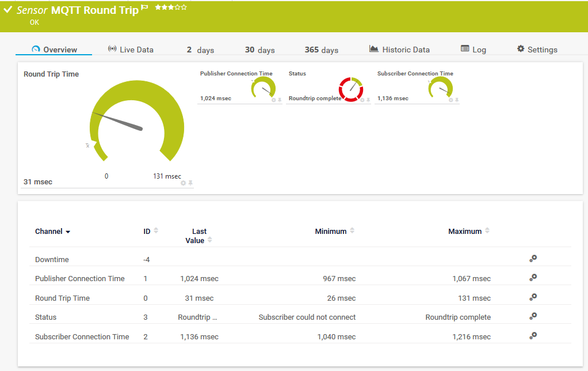Click the pin icon under Round Trip Time gauge

click(190, 183)
